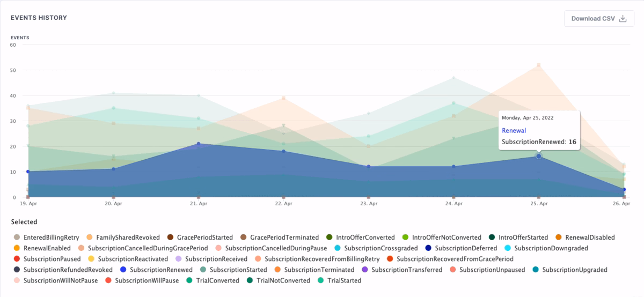This screenshot has height=297, width=644.
Task: Click the 21. Apr SubscriptionRenewed data point
Action: coord(199,144)
